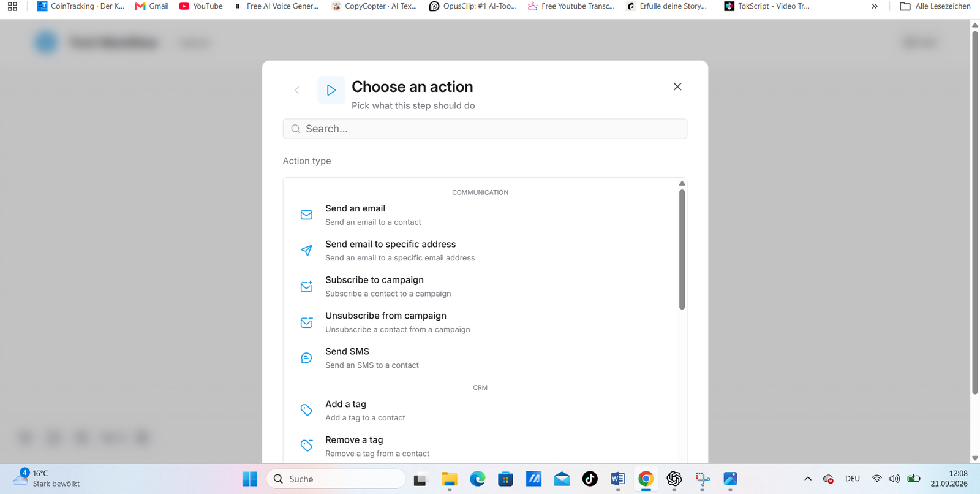This screenshot has height=494, width=980.
Task: Click the paper plane icon for specific address
Action: pos(306,251)
